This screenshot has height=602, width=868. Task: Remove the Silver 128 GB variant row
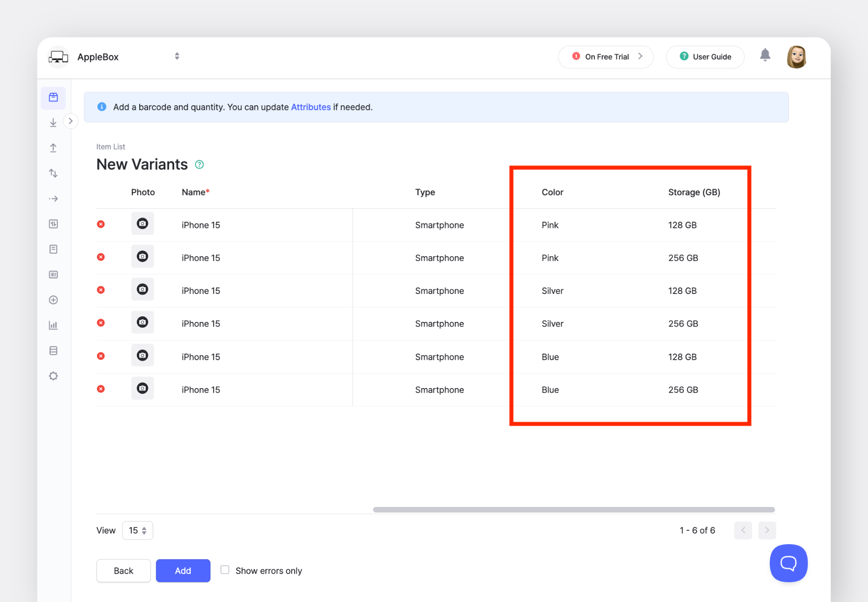(x=101, y=290)
